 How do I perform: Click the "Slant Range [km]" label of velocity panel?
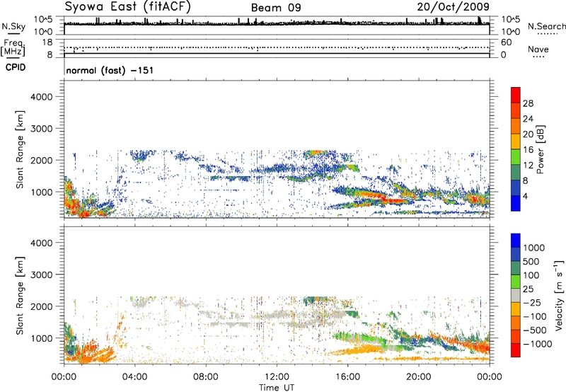point(20,296)
